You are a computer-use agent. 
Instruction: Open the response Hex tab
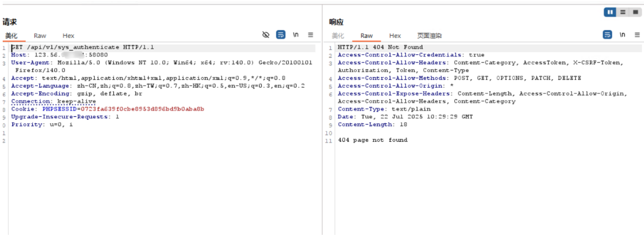point(395,36)
